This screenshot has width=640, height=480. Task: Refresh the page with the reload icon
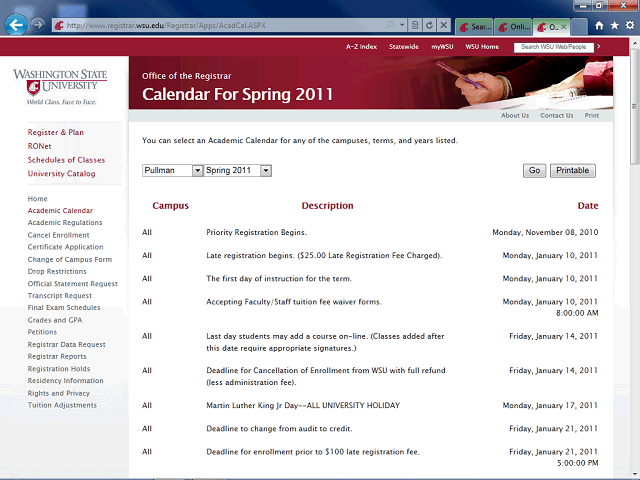point(429,25)
